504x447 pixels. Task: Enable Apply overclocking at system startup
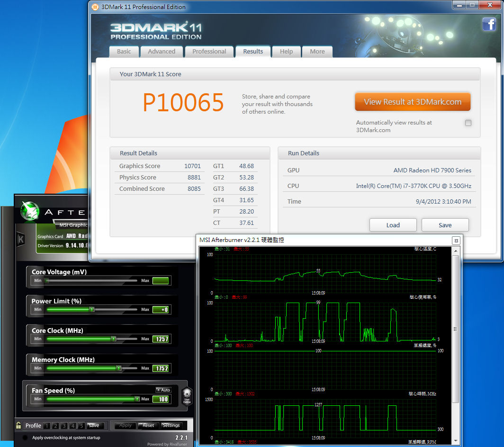(25, 438)
